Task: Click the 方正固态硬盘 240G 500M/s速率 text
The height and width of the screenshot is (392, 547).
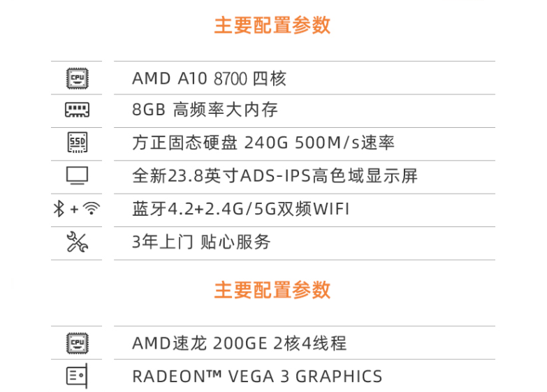Action: 263,143
